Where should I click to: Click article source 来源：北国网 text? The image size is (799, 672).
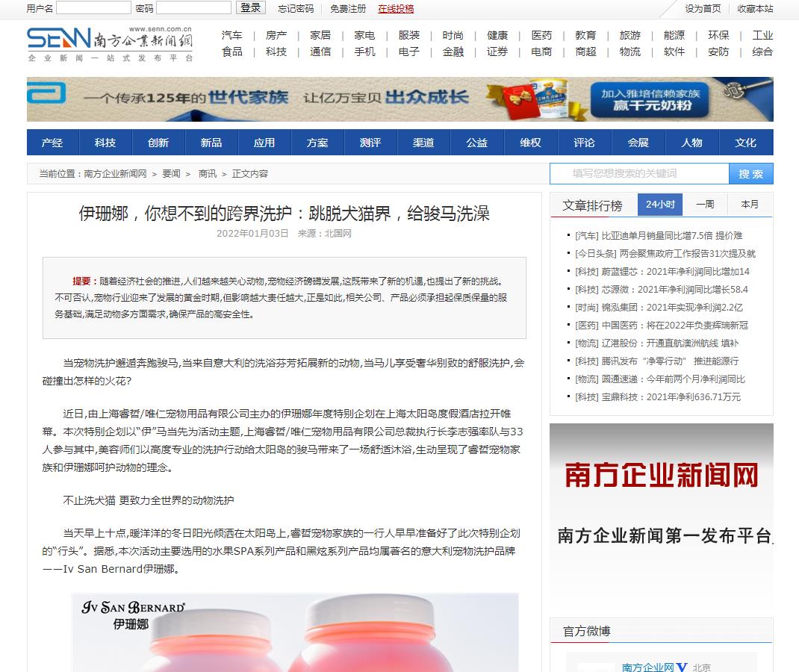pyautogui.click(x=325, y=234)
